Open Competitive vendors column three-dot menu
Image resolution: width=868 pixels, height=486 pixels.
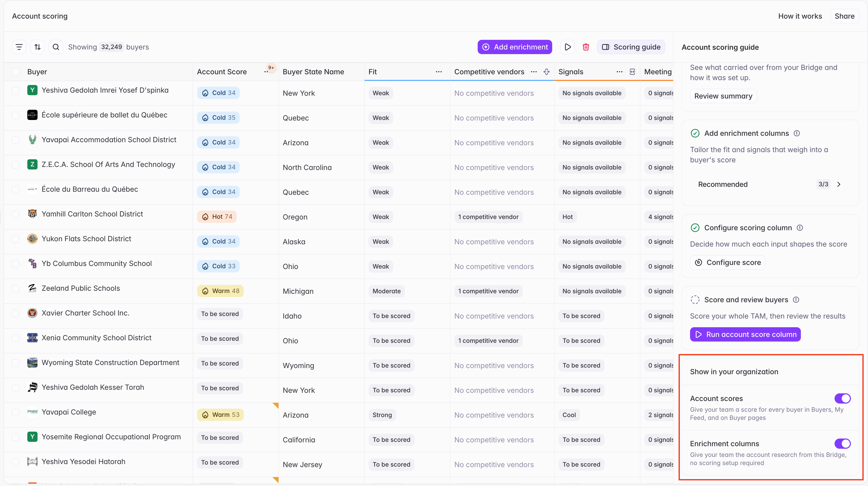pyautogui.click(x=534, y=72)
